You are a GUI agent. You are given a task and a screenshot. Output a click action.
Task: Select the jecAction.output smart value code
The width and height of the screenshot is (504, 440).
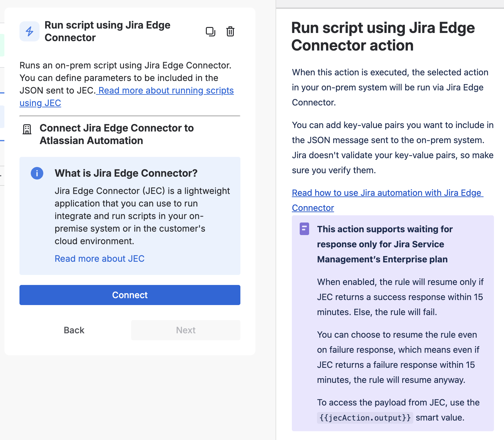pos(365,418)
